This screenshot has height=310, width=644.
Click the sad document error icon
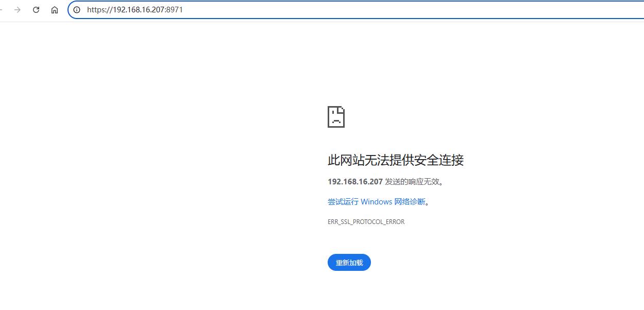point(336,117)
